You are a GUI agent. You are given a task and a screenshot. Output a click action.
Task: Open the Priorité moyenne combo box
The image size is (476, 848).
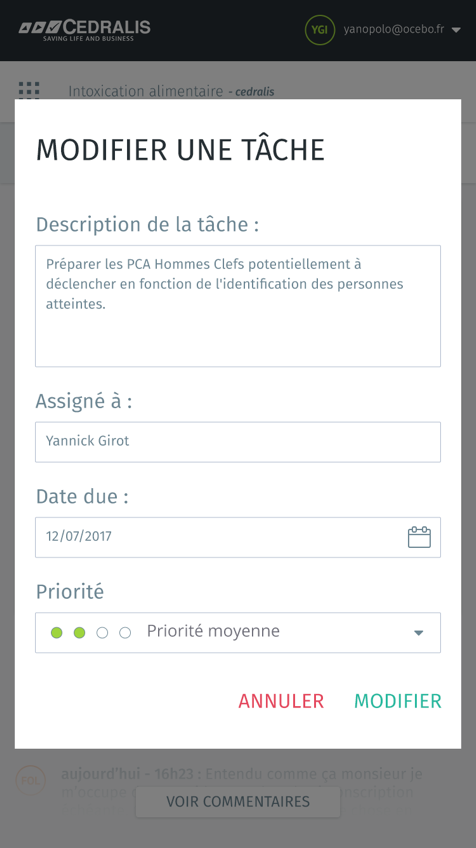tap(238, 632)
